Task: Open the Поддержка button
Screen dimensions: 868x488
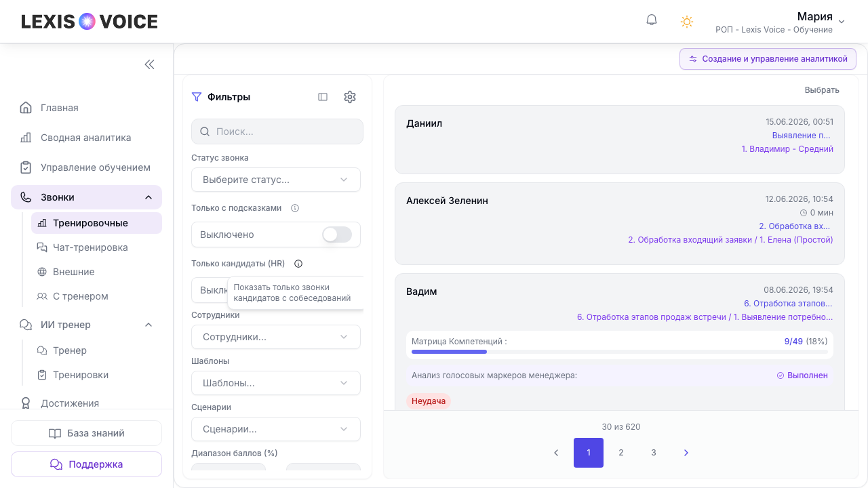Action: [x=86, y=464]
